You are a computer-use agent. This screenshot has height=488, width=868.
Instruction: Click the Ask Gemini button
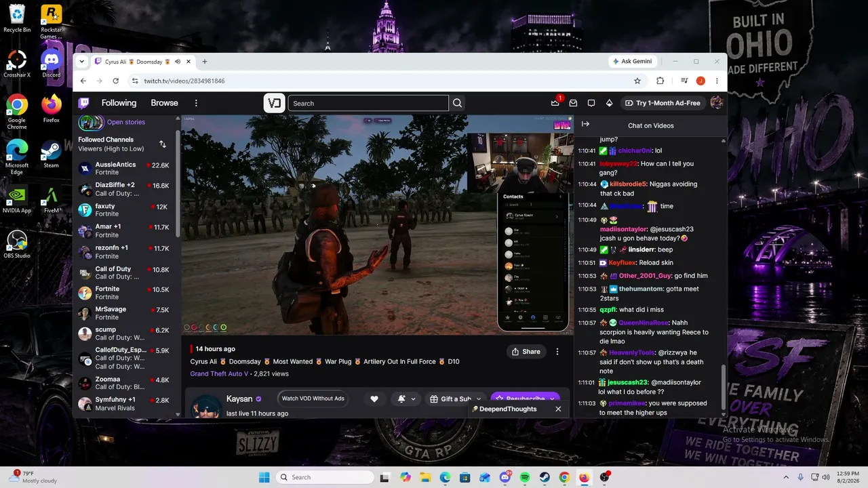click(632, 61)
